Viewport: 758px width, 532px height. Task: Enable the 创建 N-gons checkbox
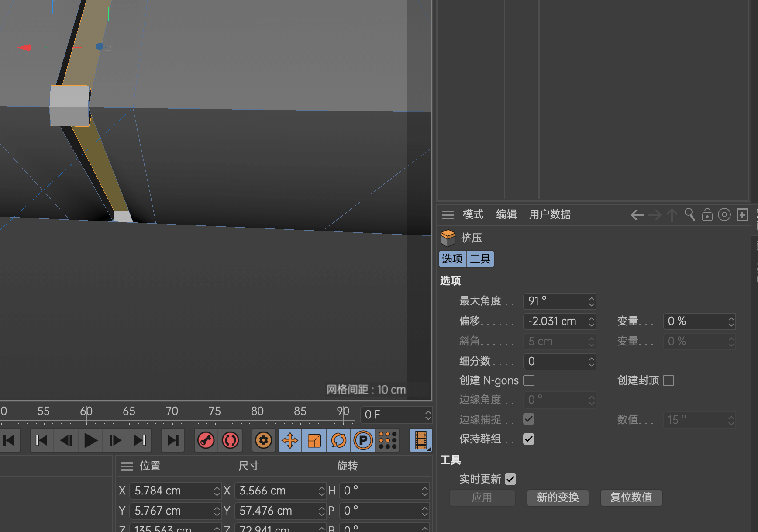529,380
